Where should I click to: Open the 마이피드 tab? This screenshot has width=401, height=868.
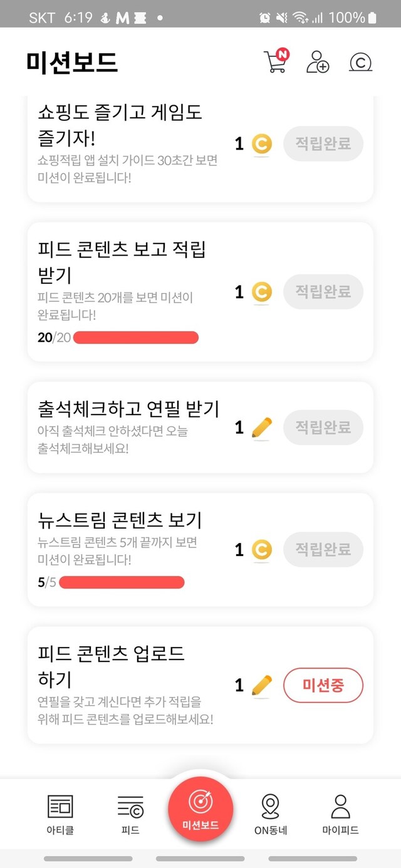(x=340, y=814)
